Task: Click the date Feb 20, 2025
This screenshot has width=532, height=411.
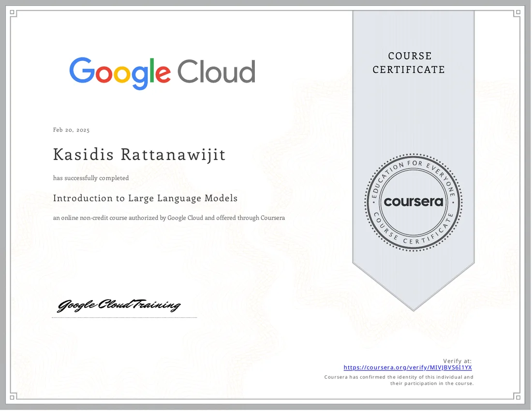Action: (x=71, y=130)
